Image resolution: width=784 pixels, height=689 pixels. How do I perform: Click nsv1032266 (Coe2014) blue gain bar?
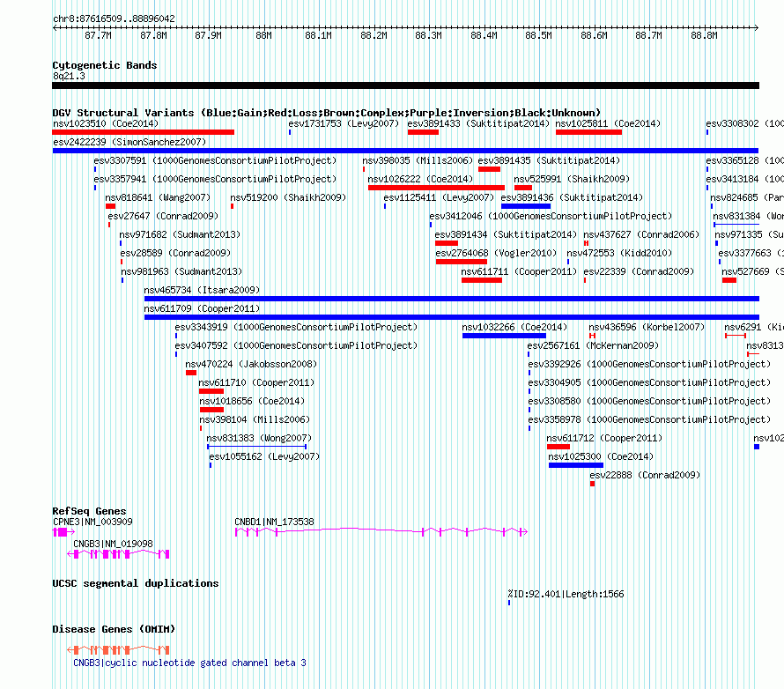(504, 336)
